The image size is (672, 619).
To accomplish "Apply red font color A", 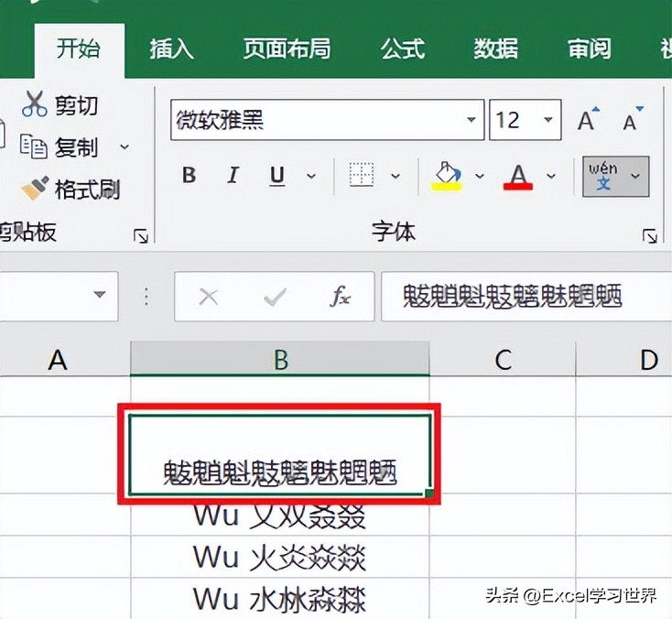I will [517, 176].
